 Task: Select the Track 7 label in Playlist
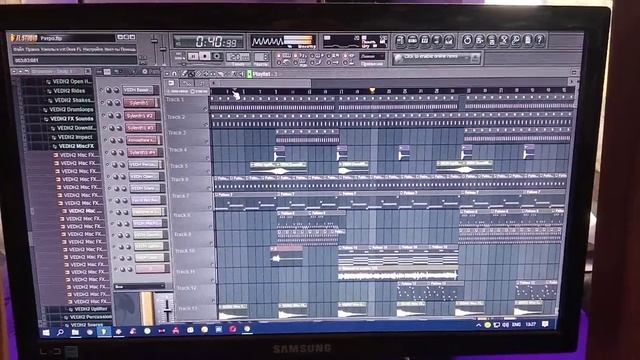click(x=180, y=196)
